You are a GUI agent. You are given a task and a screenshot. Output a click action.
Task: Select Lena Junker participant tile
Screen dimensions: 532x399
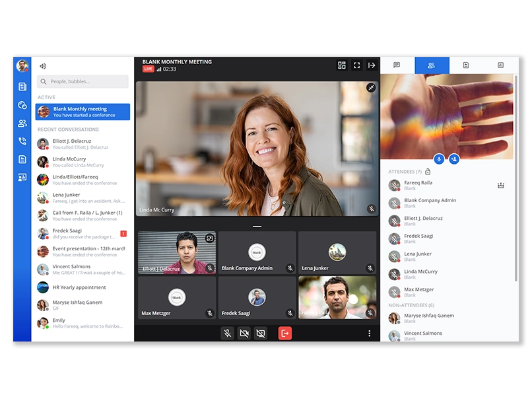pos(337,252)
